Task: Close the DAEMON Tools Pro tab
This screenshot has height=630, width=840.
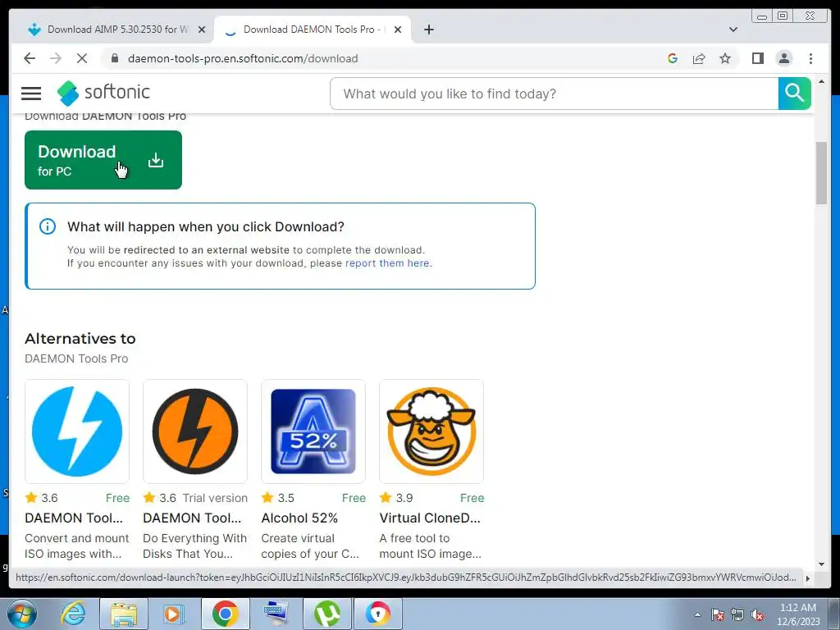Action: point(398,30)
